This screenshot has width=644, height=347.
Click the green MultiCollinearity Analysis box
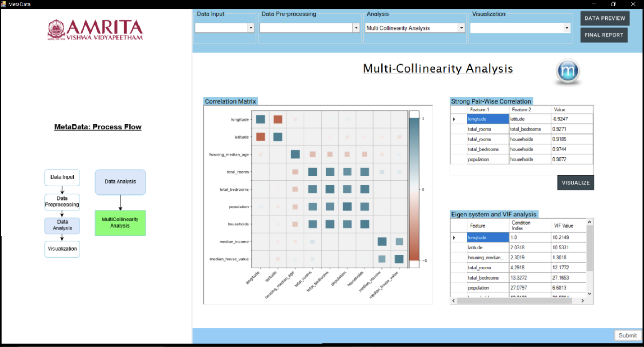point(120,223)
